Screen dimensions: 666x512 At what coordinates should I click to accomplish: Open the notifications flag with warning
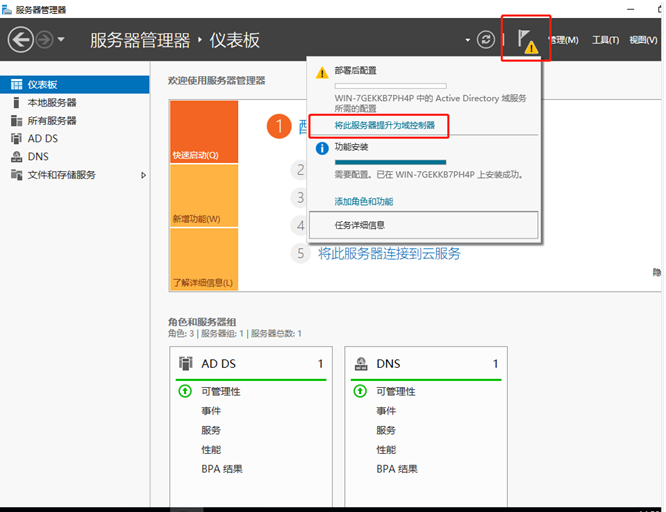coord(527,41)
